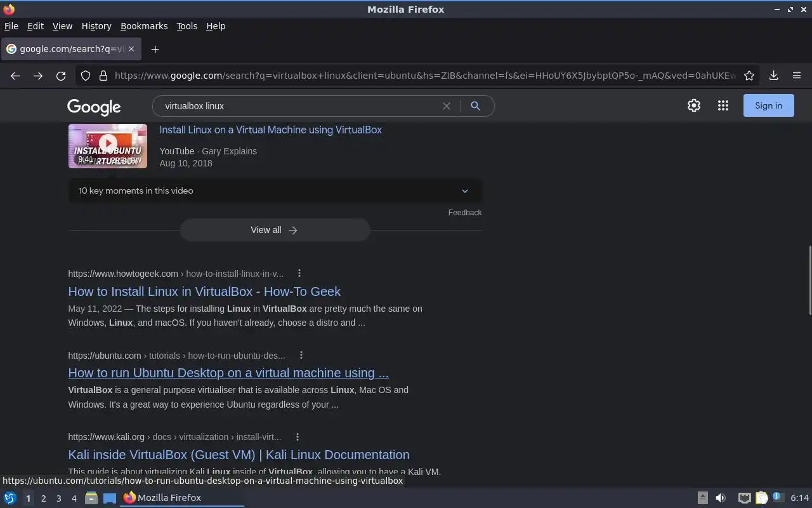
Task: Open the File menu
Action: click(x=11, y=26)
